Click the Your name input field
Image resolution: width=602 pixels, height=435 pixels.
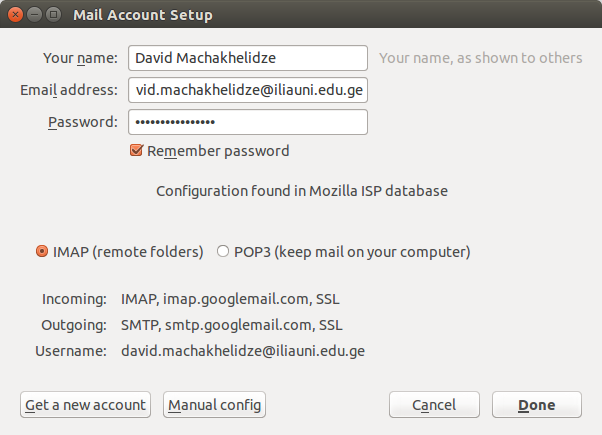[x=248, y=58]
